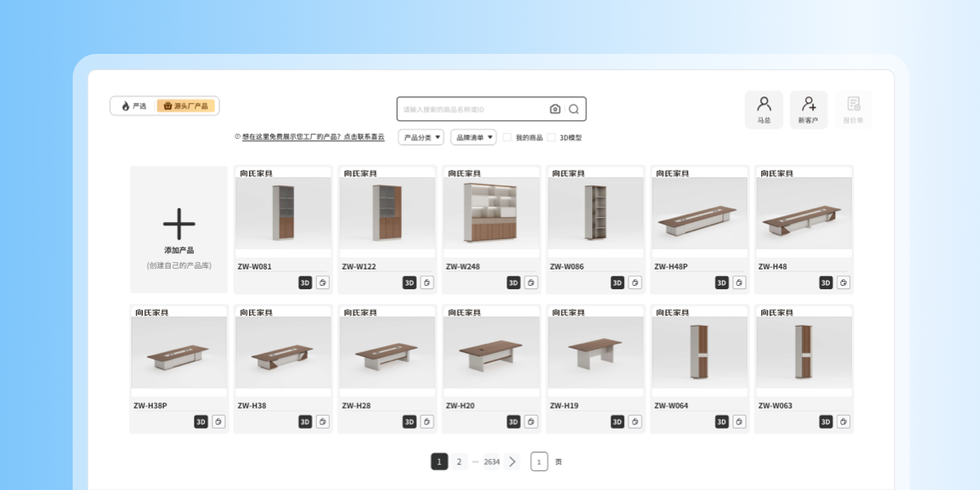The height and width of the screenshot is (490, 980).
Task: View 3D model of ZW-W122
Action: [x=409, y=283]
